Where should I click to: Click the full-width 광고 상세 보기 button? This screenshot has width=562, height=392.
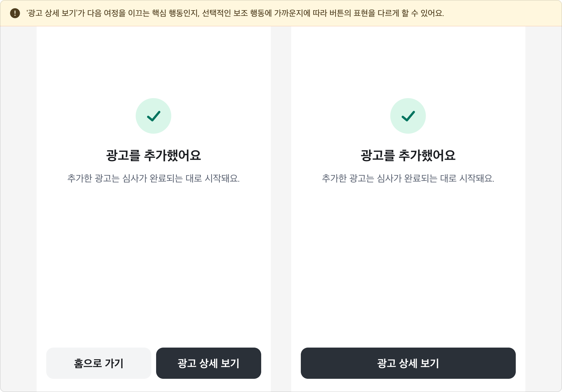(408, 363)
